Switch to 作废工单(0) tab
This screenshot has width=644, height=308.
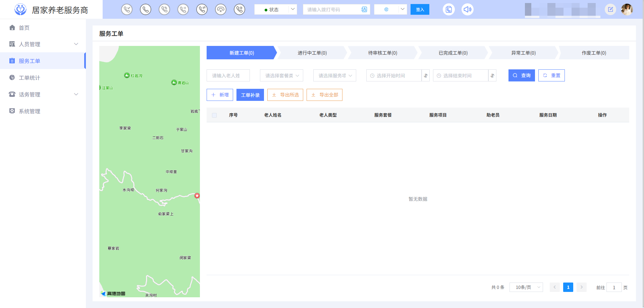tap(594, 53)
